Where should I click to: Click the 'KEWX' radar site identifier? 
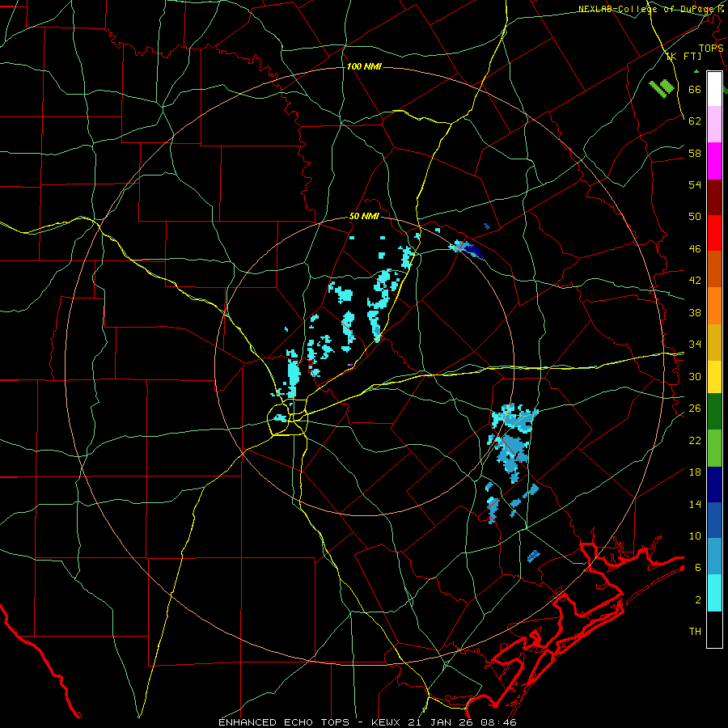[x=387, y=722]
